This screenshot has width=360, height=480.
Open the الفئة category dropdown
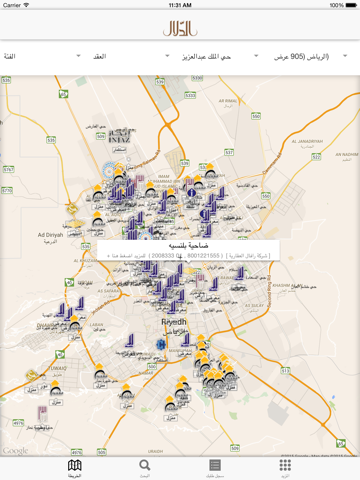point(42,56)
